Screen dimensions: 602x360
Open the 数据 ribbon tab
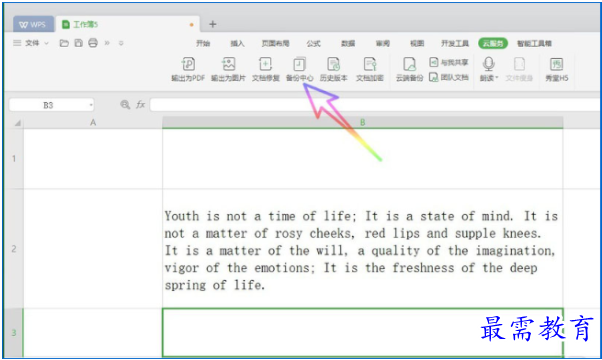(348, 43)
